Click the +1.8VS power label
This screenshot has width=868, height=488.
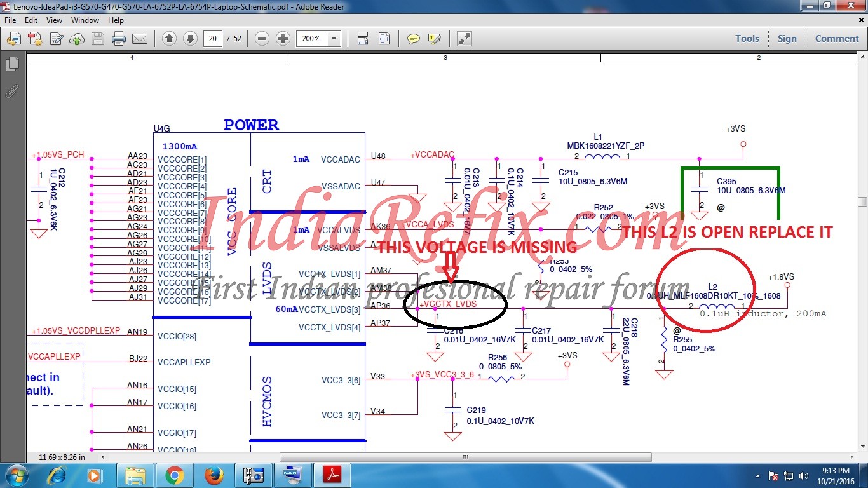click(780, 277)
